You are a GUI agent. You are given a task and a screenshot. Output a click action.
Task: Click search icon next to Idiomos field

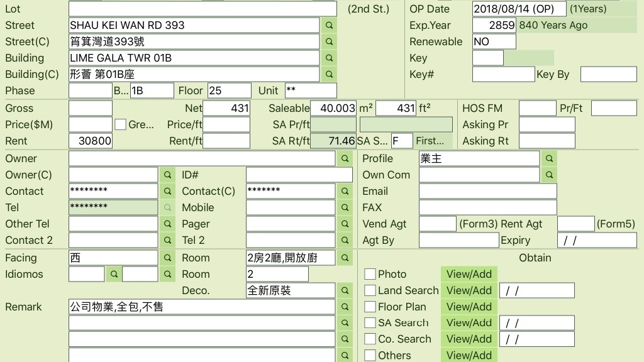114,274
